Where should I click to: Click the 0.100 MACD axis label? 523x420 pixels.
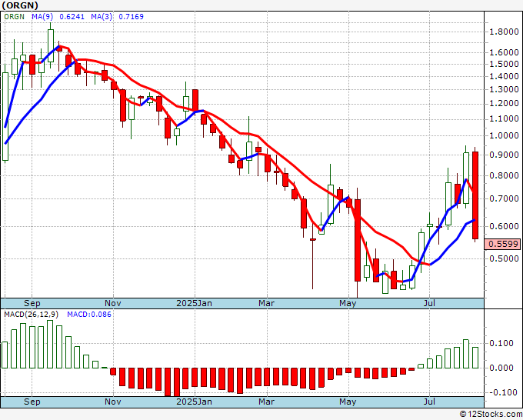tap(501, 343)
